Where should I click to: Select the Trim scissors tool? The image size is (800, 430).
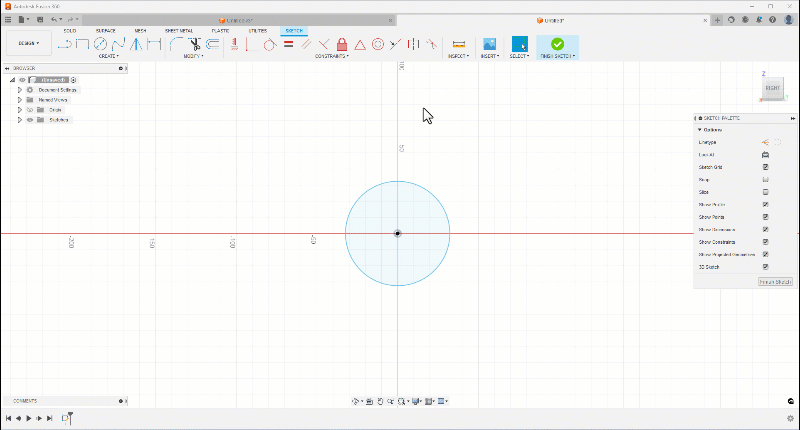tap(195, 44)
